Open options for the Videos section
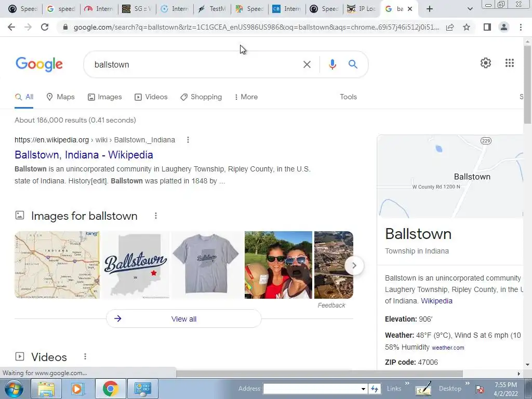 pos(85,356)
